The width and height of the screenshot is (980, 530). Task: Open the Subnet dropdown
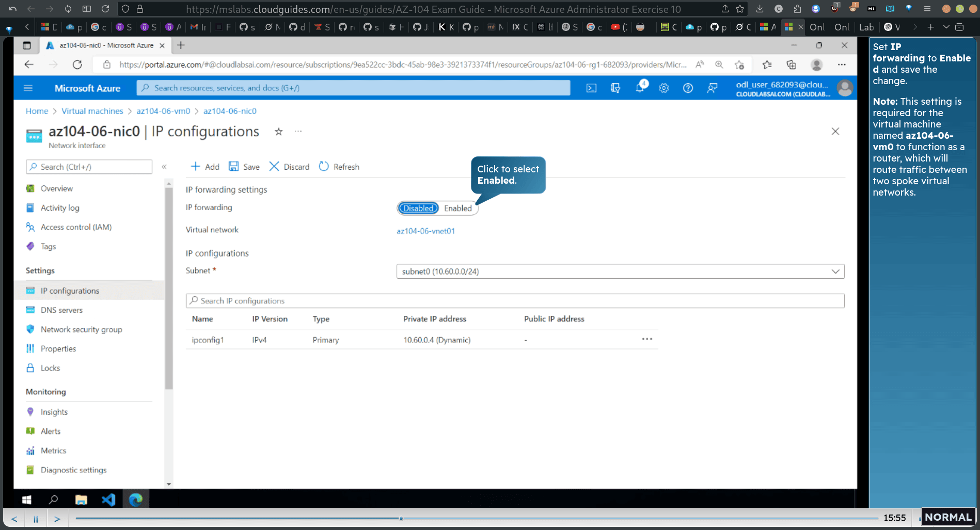(620, 271)
